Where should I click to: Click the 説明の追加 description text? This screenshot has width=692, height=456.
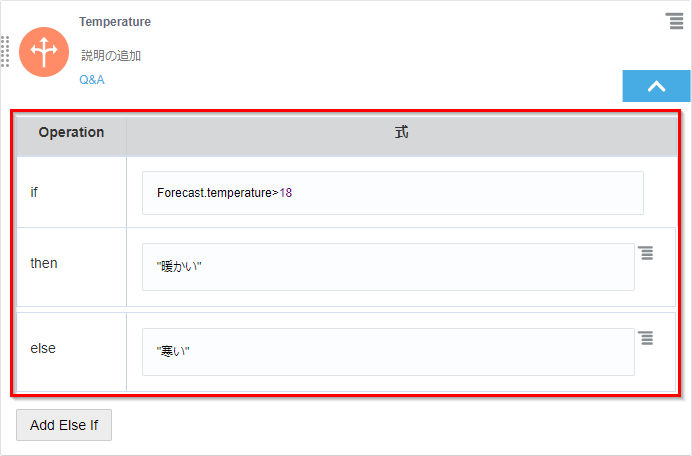coord(111,56)
